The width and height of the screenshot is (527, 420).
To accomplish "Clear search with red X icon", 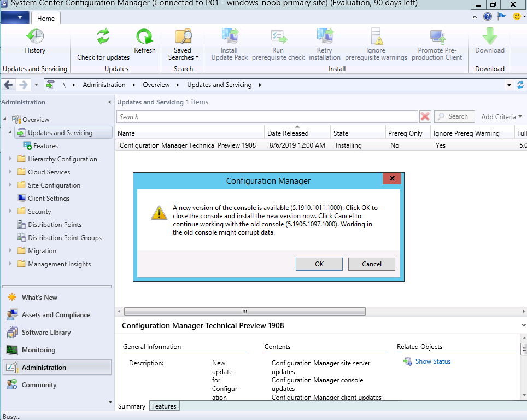I will [x=425, y=116].
